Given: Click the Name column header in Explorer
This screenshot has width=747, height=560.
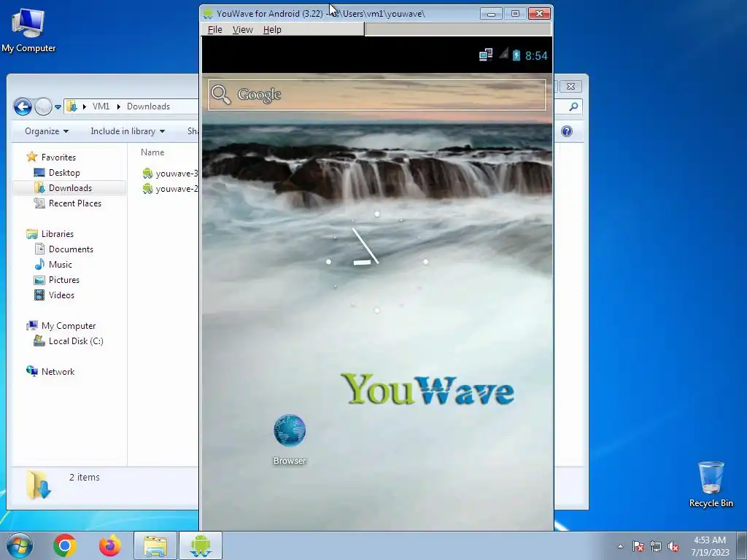Looking at the screenshot, I should (152, 152).
